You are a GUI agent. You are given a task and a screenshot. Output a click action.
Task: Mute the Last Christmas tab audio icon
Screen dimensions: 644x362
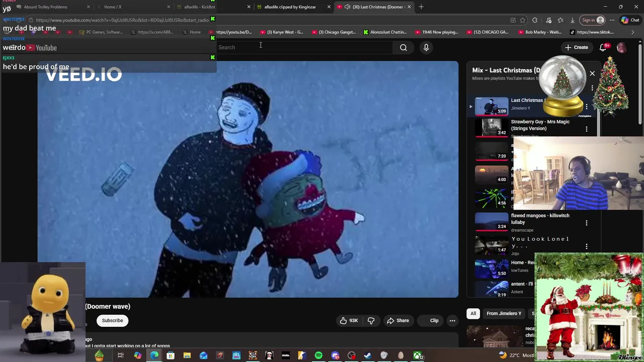pos(347,7)
